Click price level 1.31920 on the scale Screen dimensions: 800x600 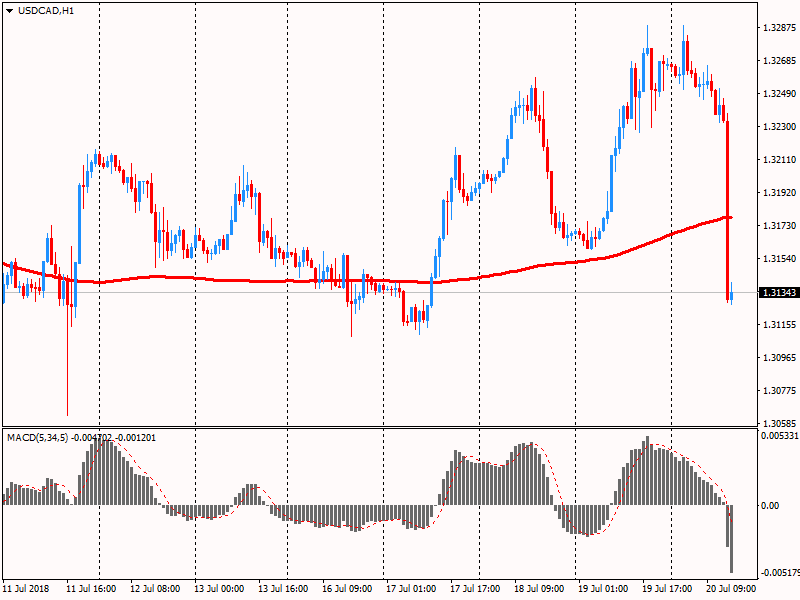click(x=779, y=193)
